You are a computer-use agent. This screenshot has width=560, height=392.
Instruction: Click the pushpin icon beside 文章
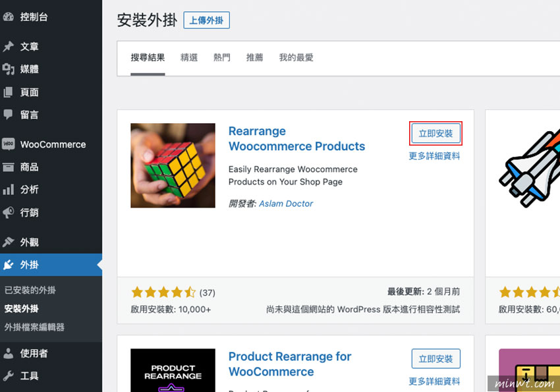pos(8,46)
